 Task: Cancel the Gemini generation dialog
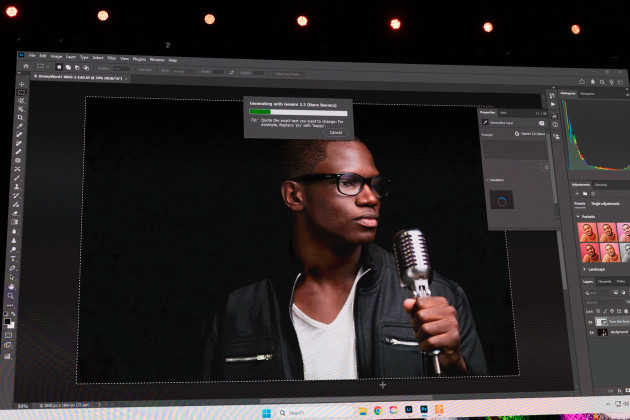[336, 132]
